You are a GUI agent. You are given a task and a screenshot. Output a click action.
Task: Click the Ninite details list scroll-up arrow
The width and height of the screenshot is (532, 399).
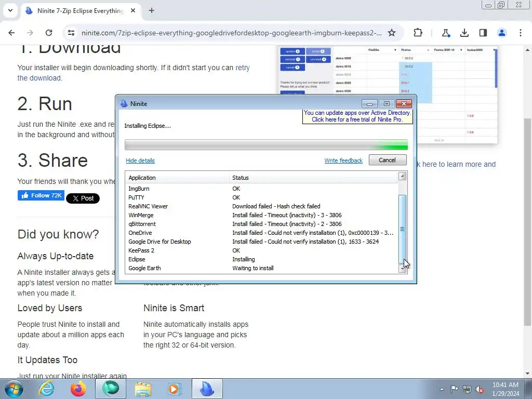coord(403,176)
